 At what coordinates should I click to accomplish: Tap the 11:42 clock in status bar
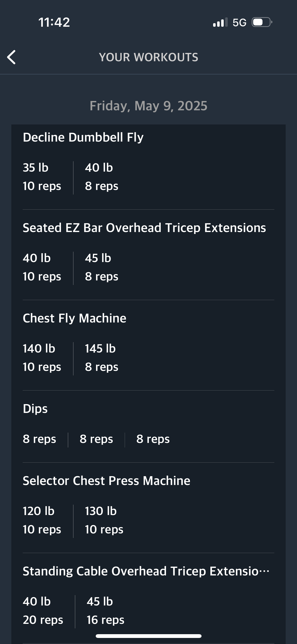pyautogui.click(x=54, y=22)
